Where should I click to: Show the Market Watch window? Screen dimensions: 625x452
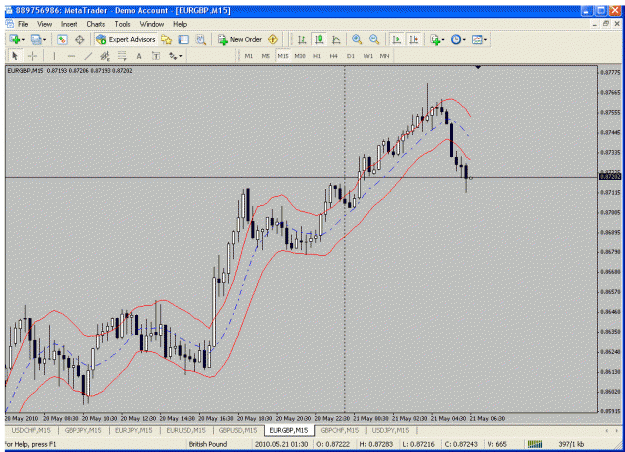[62, 39]
